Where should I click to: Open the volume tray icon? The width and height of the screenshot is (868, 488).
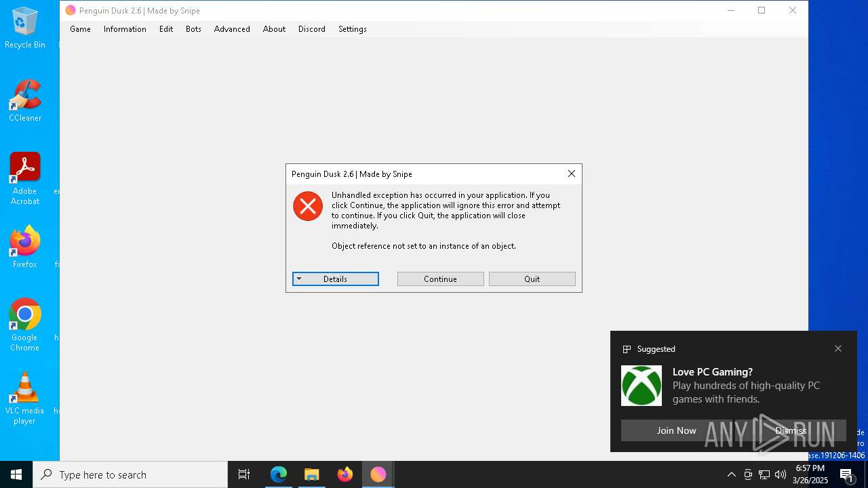781,474
